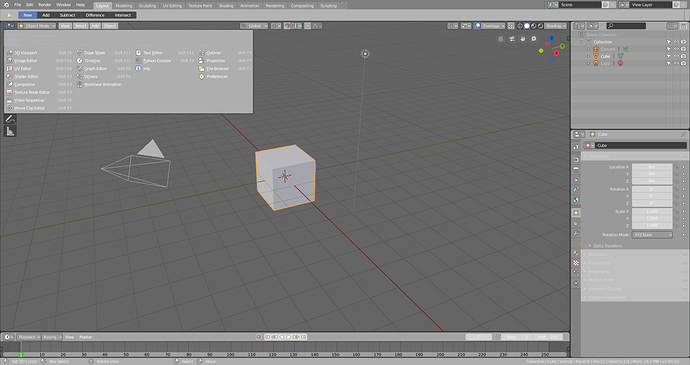Screen dimensions: 690x365
Task: Select Texture Node Editor entry
Action: click(39, 92)
